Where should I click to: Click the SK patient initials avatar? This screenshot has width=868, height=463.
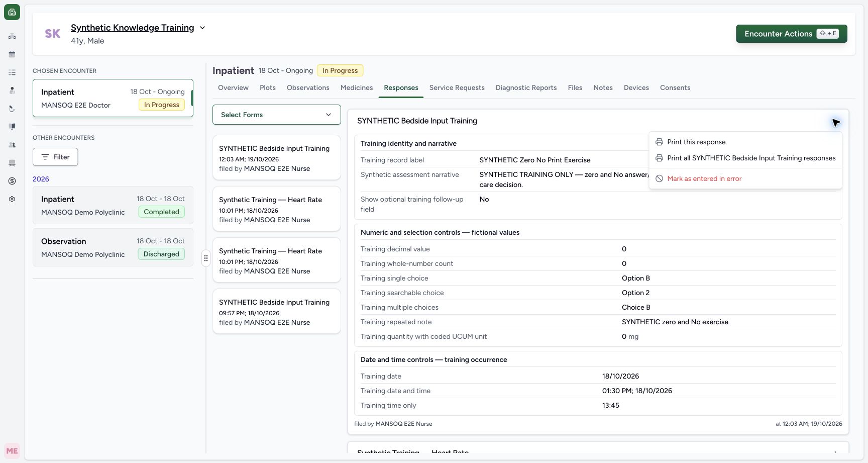coord(53,34)
